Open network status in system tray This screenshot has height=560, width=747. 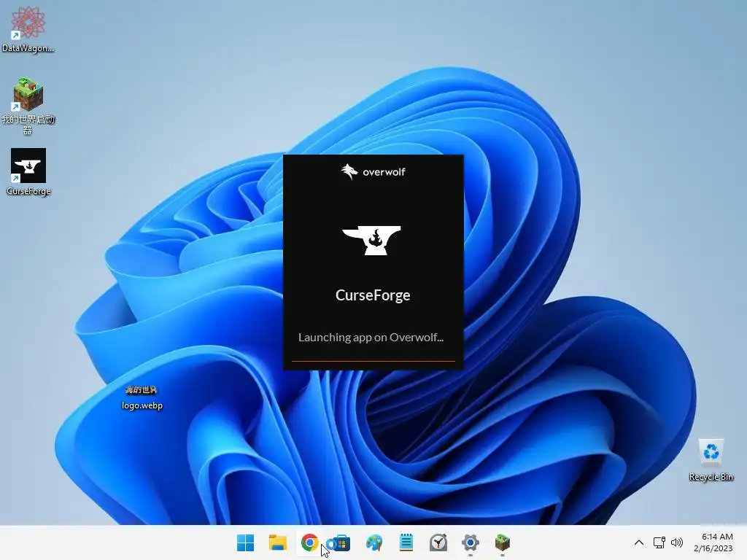[x=659, y=542]
